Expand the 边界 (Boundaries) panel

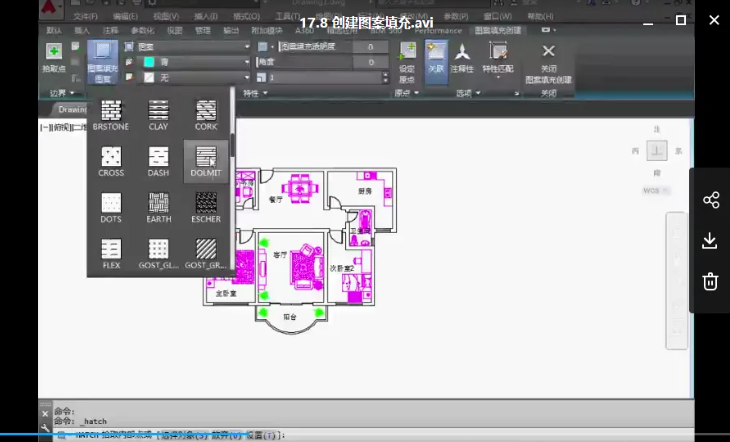click(62, 93)
